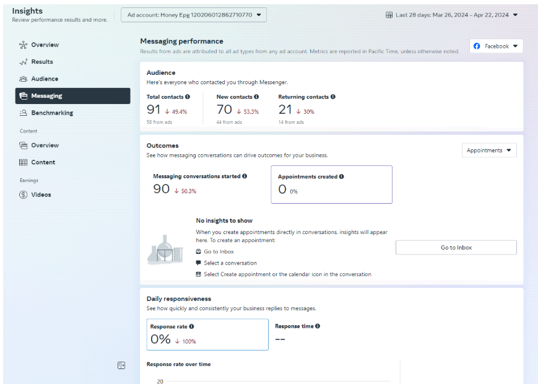
Task: Click the info icon next to Total contacts
Action: click(188, 97)
